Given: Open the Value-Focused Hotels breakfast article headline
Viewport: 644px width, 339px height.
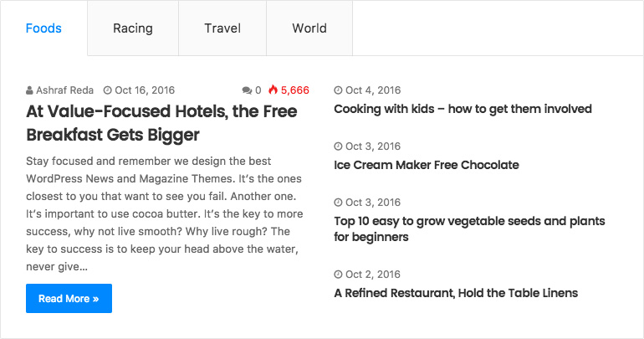Looking at the screenshot, I should (161, 123).
